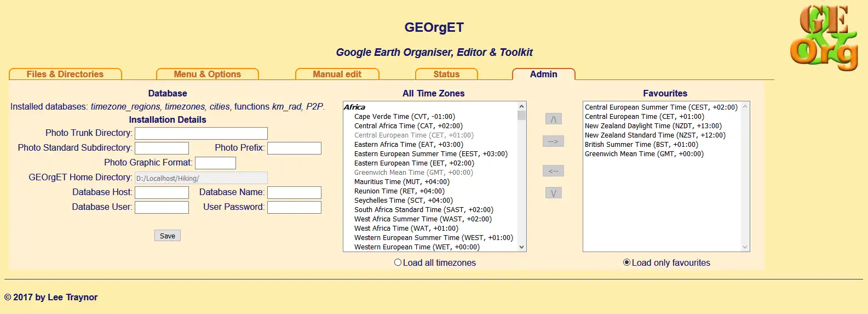Select Load all timezones radio button
Screen dimensions: 868x314
click(398, 262)
